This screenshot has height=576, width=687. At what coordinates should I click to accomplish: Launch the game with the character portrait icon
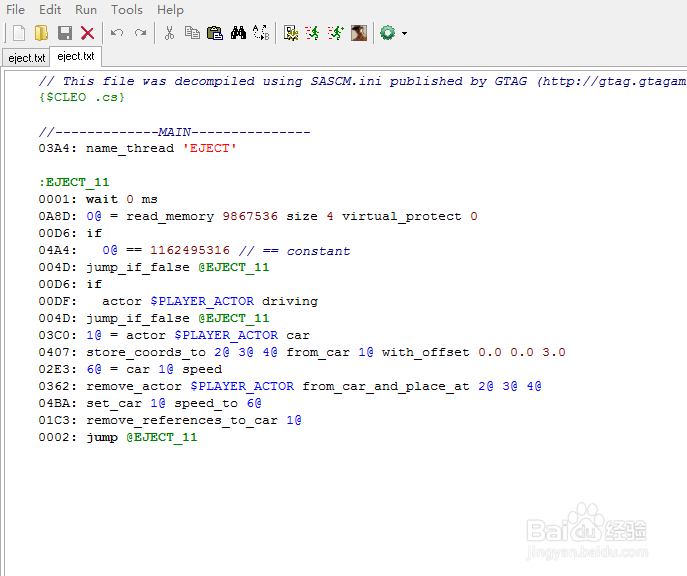359,33
